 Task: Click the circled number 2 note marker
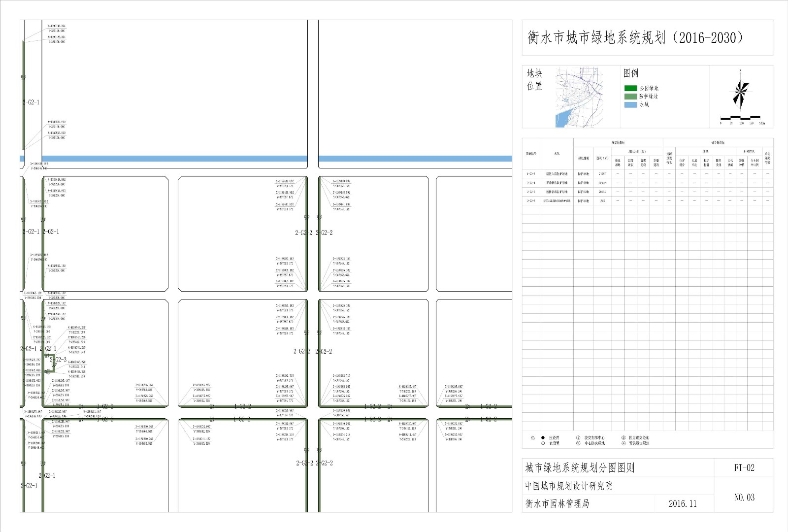pyautogui.click(x=578, y=443)
